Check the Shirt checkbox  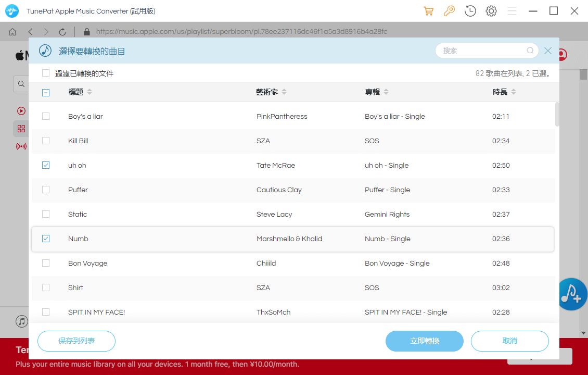tap(46, 287)
